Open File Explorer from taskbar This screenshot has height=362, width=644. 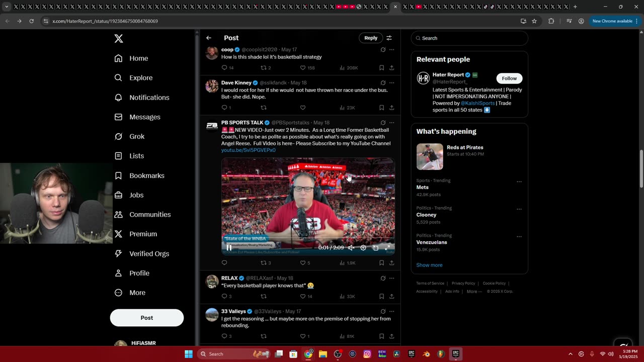[x=323, y=354]
